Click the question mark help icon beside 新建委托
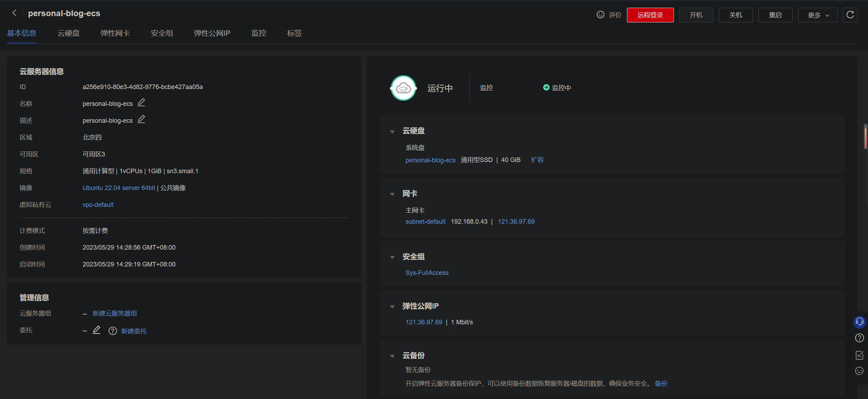868x399 pixels. tap(112, 331)
